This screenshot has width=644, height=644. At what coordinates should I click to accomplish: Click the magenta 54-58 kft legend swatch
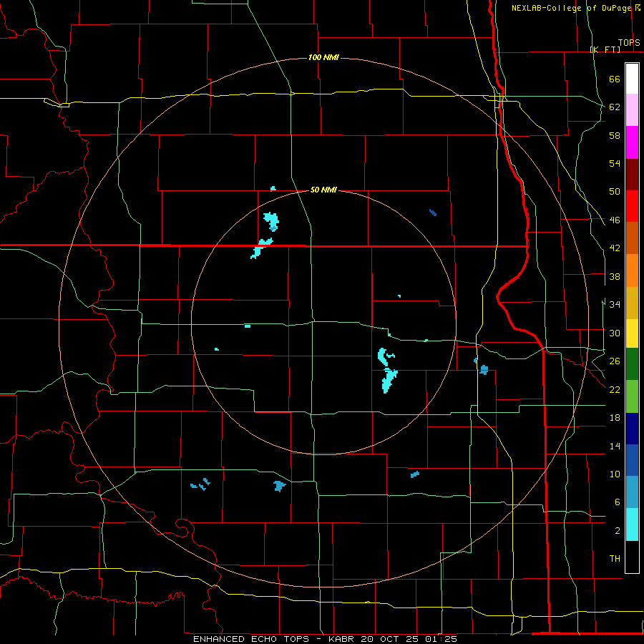point(632,142)
